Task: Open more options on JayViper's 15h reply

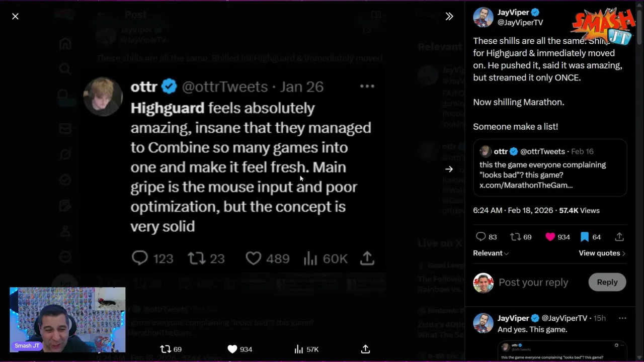Action: coord(622,318)
